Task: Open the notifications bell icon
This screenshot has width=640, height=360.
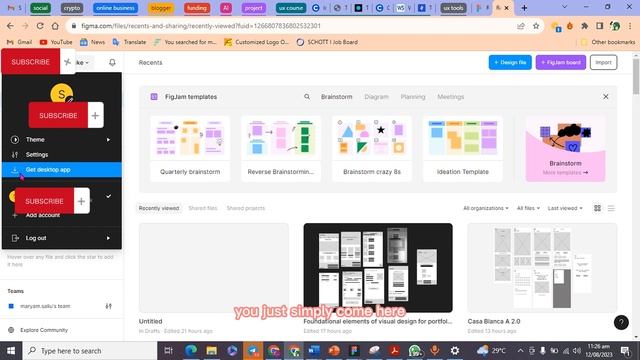Action: 112,62
